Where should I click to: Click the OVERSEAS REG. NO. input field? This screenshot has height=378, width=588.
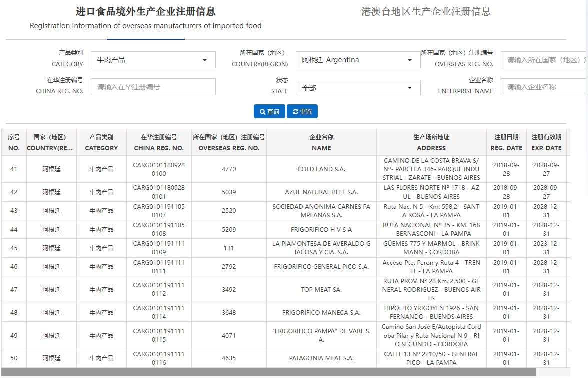[x=543, y=59]
